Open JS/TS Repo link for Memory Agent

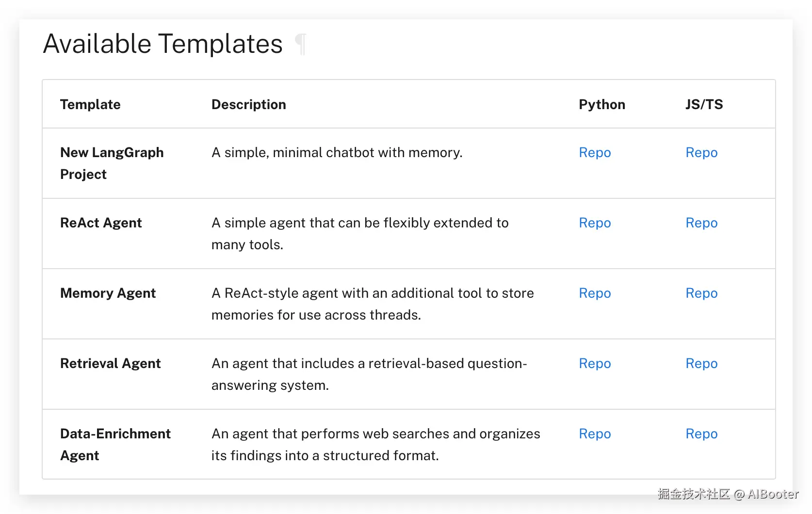click(701, 293)
